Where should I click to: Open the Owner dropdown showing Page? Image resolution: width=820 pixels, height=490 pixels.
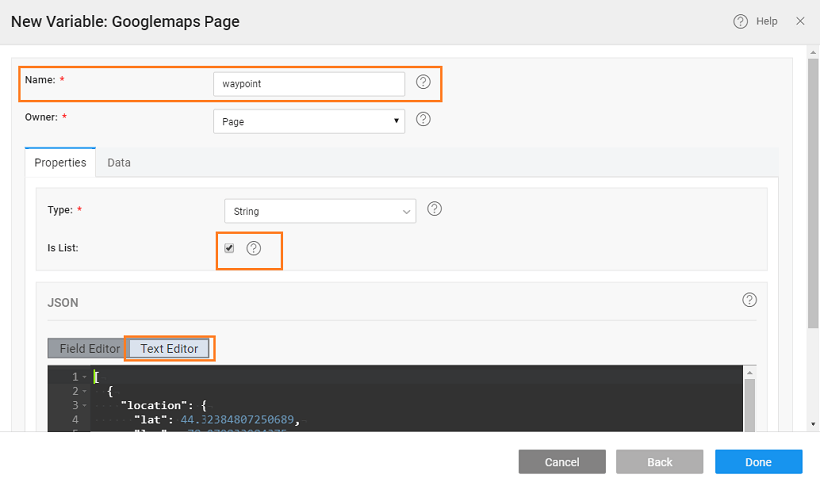pyautogui.click(x=309, y=121)
